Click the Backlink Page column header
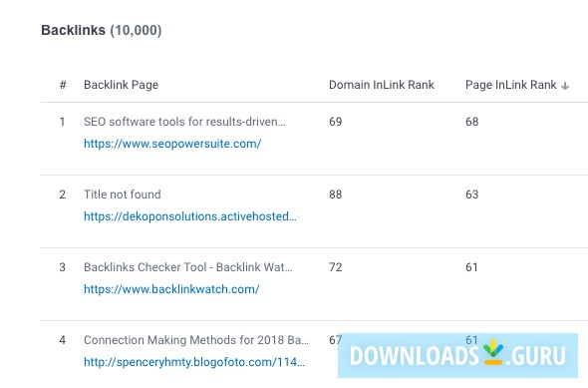Viewport: 588px width, 388px height. pyautogui.click(x=122, y=85)
